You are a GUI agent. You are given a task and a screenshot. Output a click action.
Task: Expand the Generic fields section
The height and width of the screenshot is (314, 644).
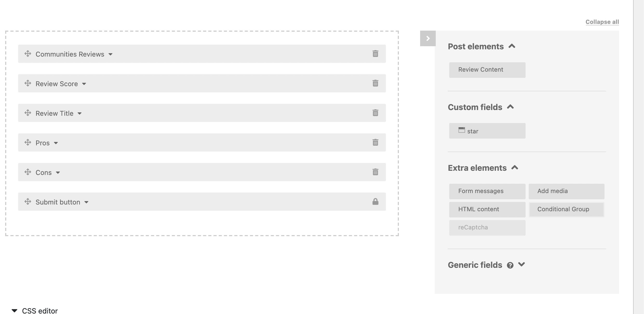pos(521,264)
